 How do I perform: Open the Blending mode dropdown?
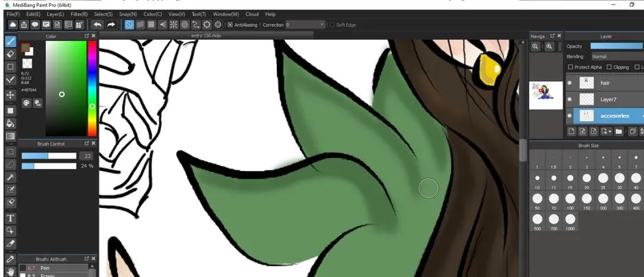(617, 57)
